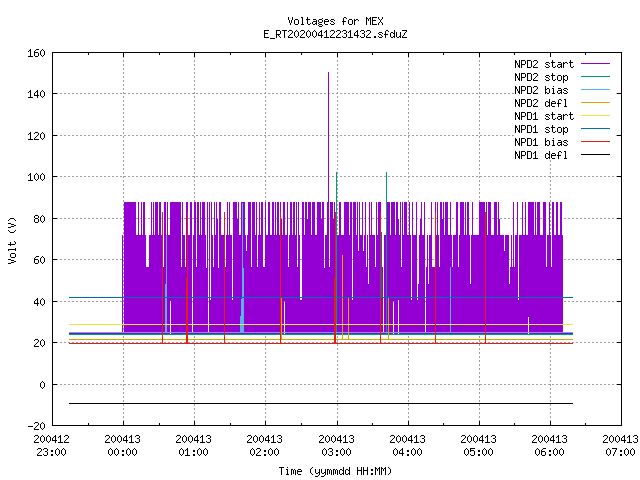Screen dimensions: 640x480
Task: Click the NPD1 start legend label
Action: pos(544,116)
